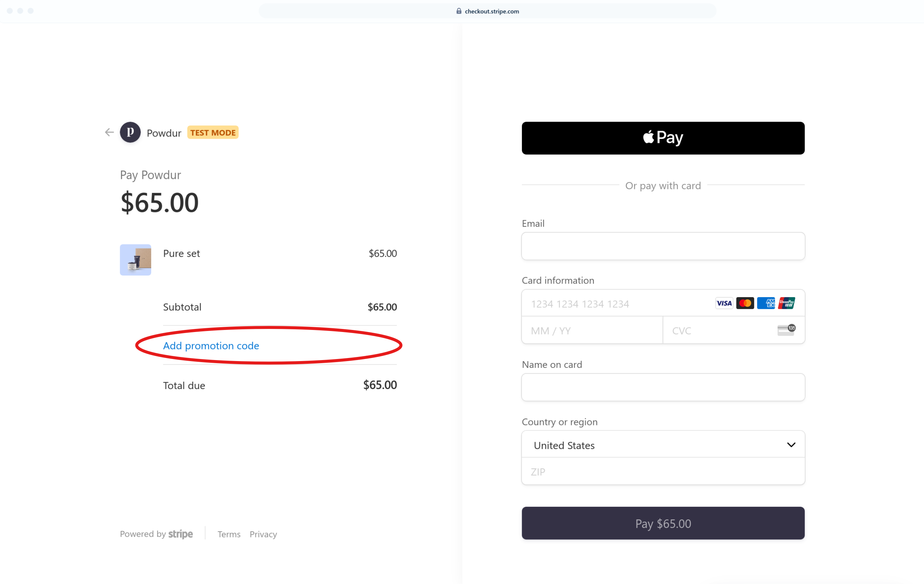
Task: Click the Mastercard icon
Action: point(745,303)
